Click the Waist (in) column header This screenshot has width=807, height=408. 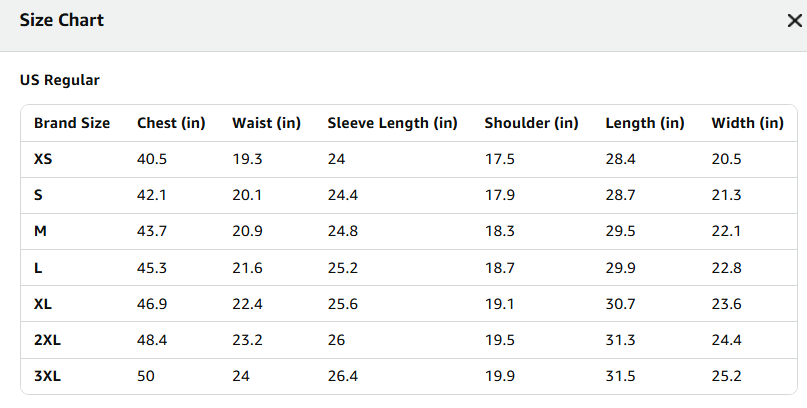point(266,123)
